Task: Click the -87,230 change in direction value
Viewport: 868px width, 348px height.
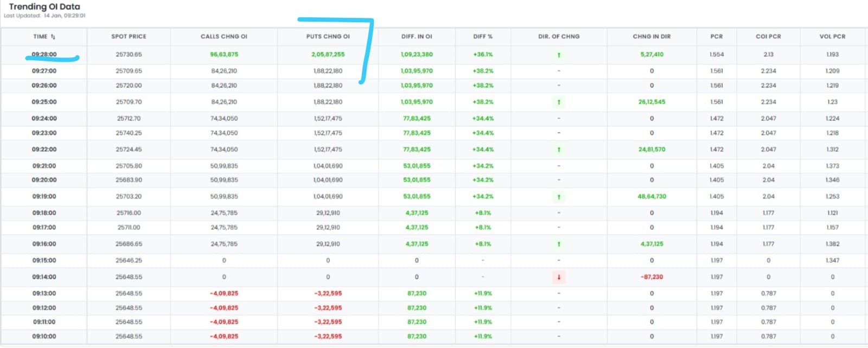Action: coord(652,277)
